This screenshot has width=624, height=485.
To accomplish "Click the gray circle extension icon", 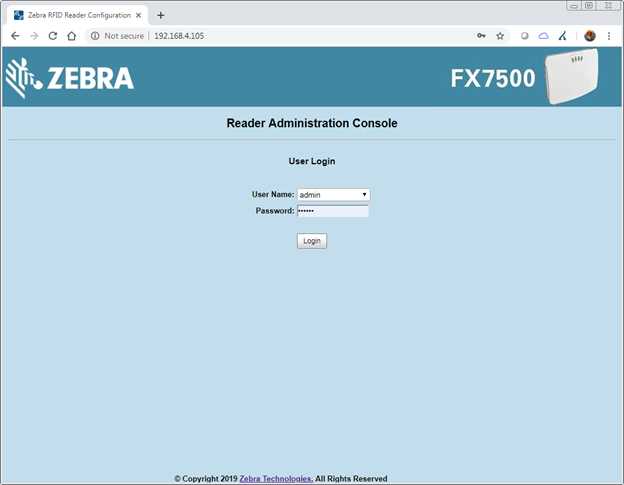I will [x=525, y=36].
